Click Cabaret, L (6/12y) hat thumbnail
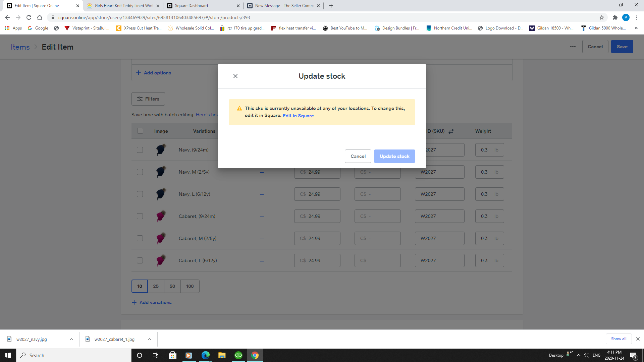This screenshot has width=644, height=362. [161, 260]
